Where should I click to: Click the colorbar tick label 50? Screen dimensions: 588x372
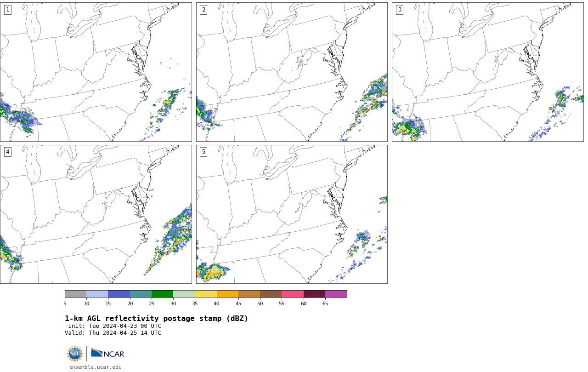(x=260, y=303)
